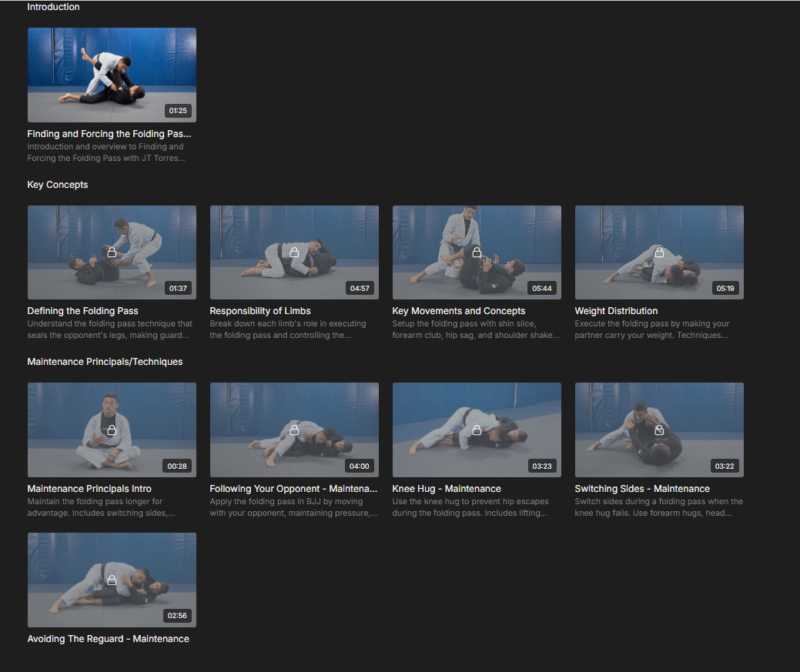Open the Defining the Folding Pass title link
The height and width of the screenshot is (672, 800).
click(82, 311)
